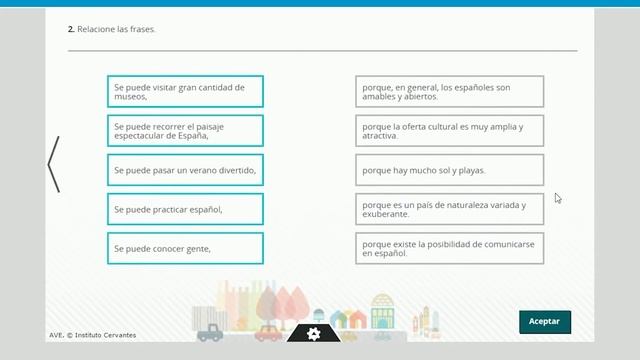Screen dimensions: 640x360
Task: Choose 'porque la oferta cultural es muy amplia' answer
Action: [x=449, y=131]
